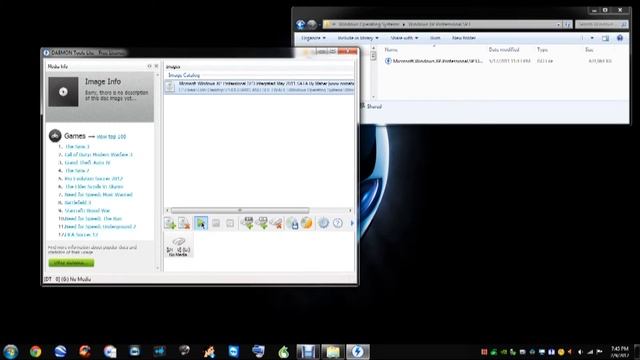This screenshot has width=640, height=360.
Task: Open the Windows Start menu
Action: click(11, 351)
